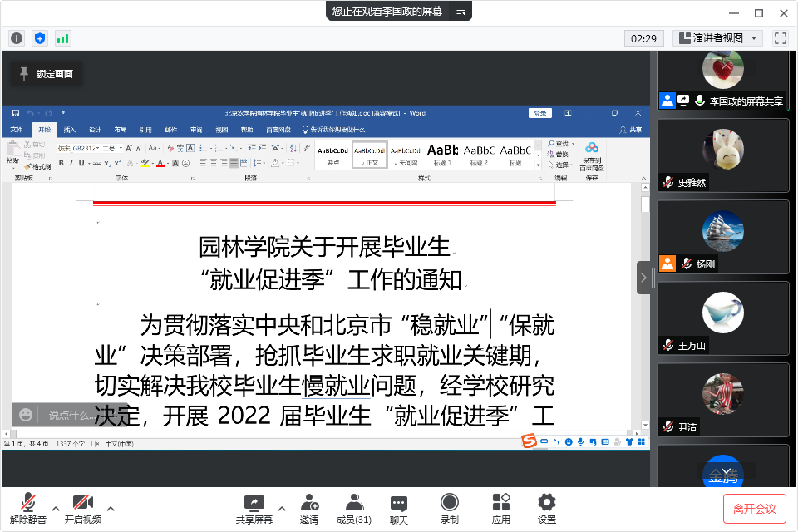Toggle 开启视频 camera button
The width and height of the screenshot is (798, 532).
82,508
